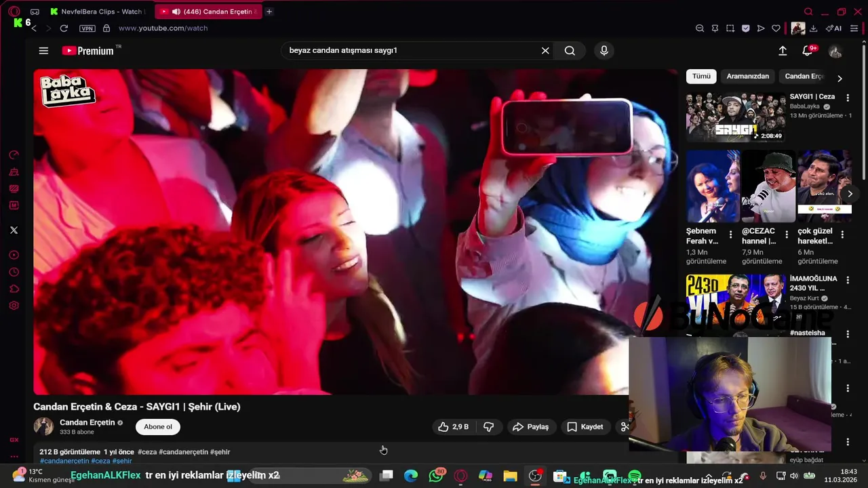Open options for çok güzel hareketl... short
This screenshot has width=868, height=488.
[x=842, y=235]
